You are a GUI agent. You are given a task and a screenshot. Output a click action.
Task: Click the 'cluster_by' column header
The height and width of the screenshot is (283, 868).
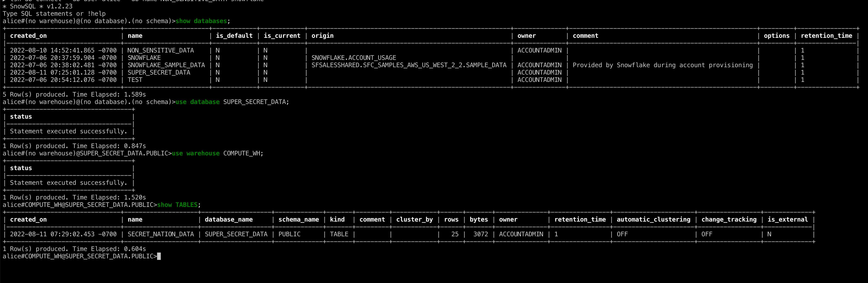(x=415, y=220)
